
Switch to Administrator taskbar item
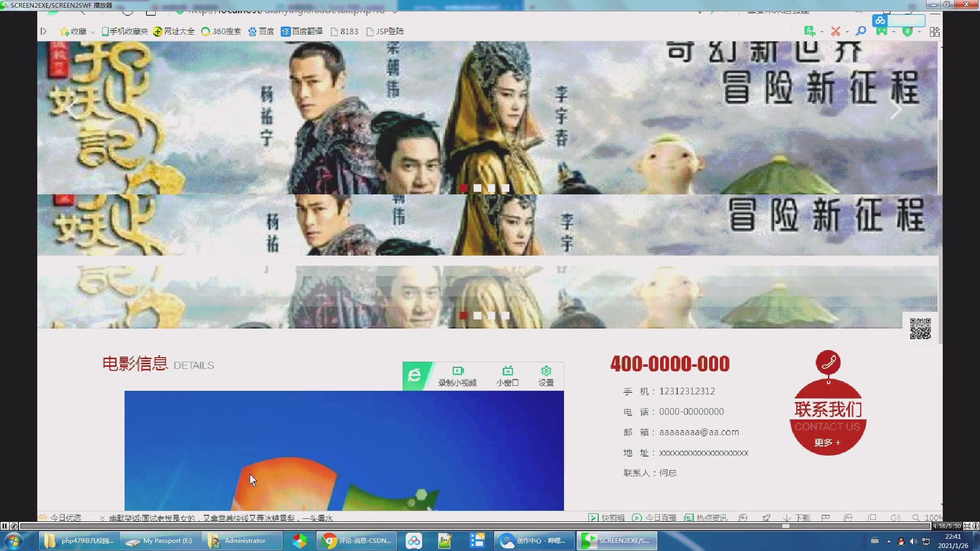click(x=242, y=541)
